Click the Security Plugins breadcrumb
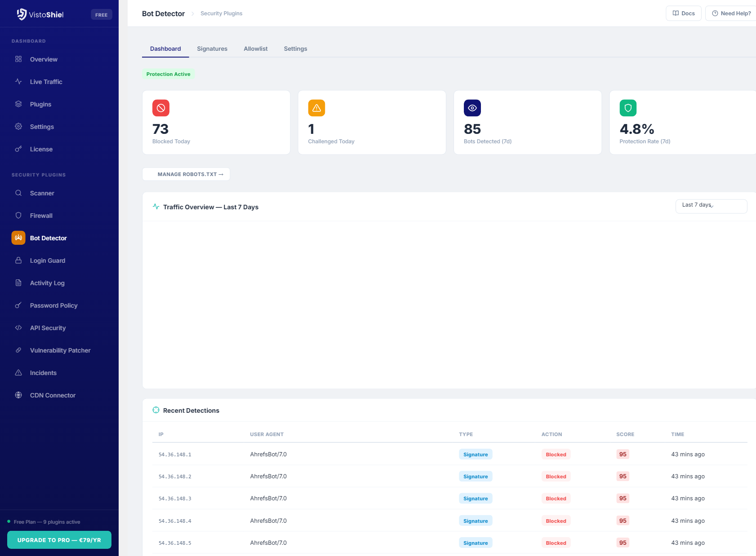The width and height of the screenshot is (756, 556). [222, 13]
